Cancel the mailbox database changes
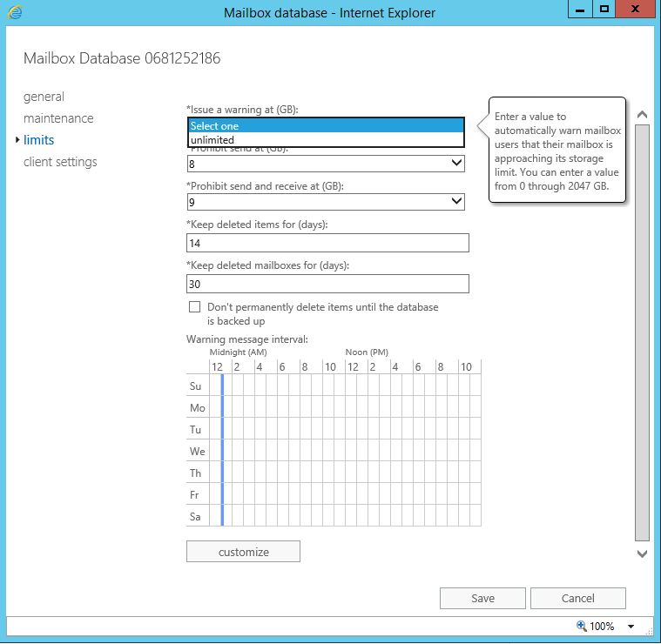 [x=577, y=598]
